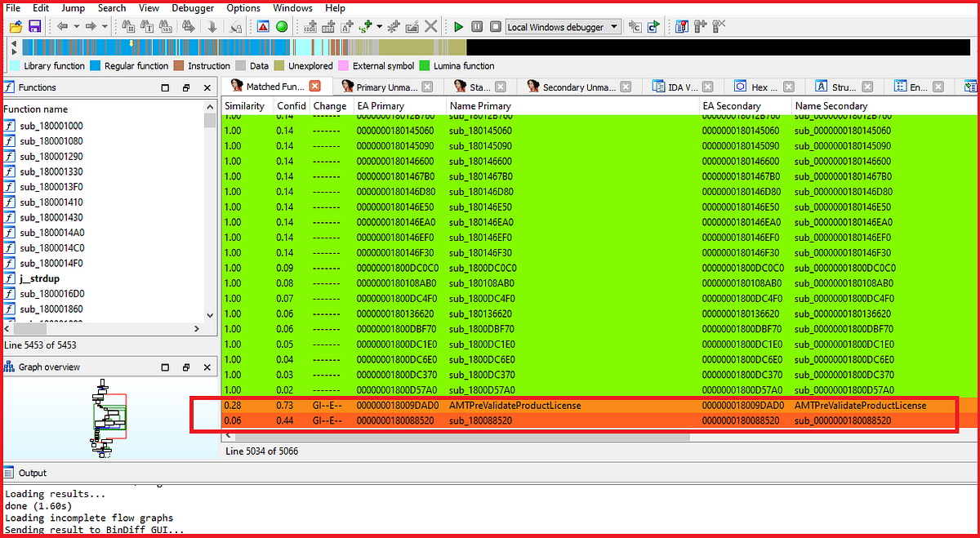
Task: Click the save database icon
Action: coord(33,26)
